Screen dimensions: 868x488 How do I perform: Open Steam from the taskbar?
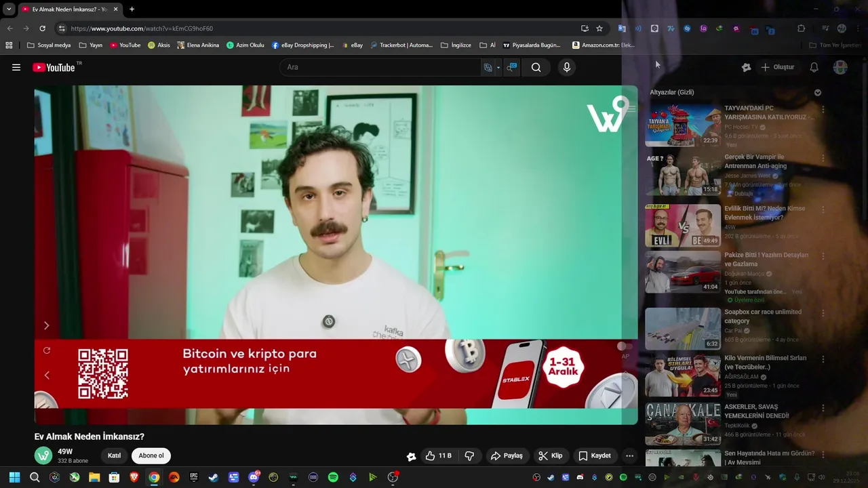(x=214, y=477)
